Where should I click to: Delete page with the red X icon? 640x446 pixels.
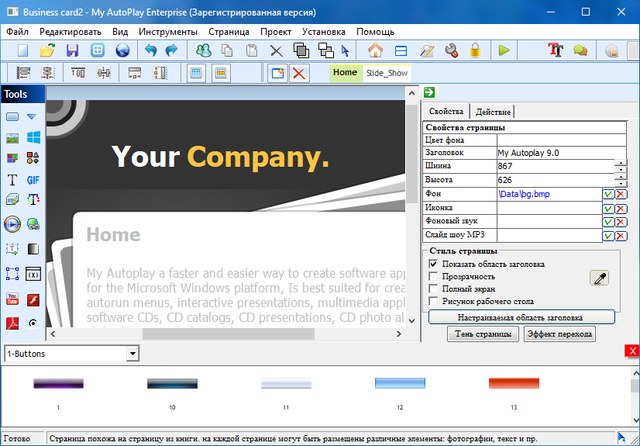coord(299,74)
